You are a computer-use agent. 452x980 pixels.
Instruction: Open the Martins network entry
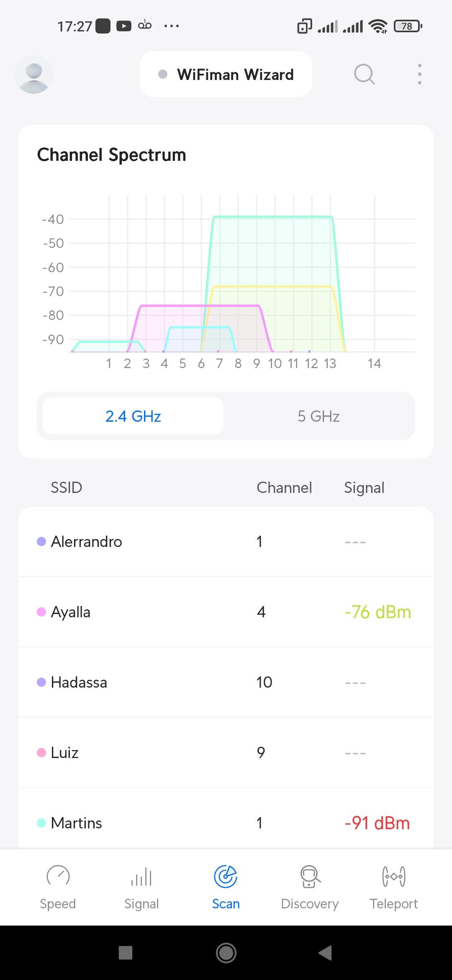pos(226,823)
